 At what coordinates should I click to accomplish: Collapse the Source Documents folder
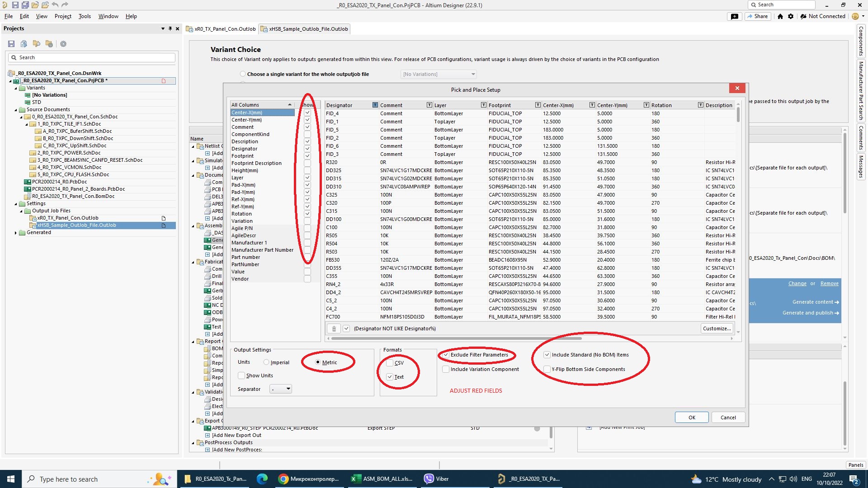pos(16,110)
